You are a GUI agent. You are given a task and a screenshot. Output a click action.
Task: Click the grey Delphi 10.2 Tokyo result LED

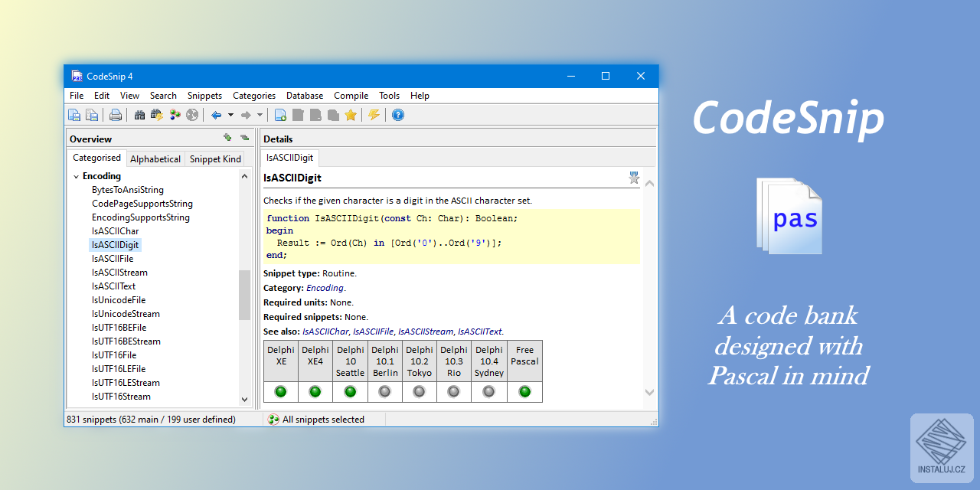click(419, 391)
